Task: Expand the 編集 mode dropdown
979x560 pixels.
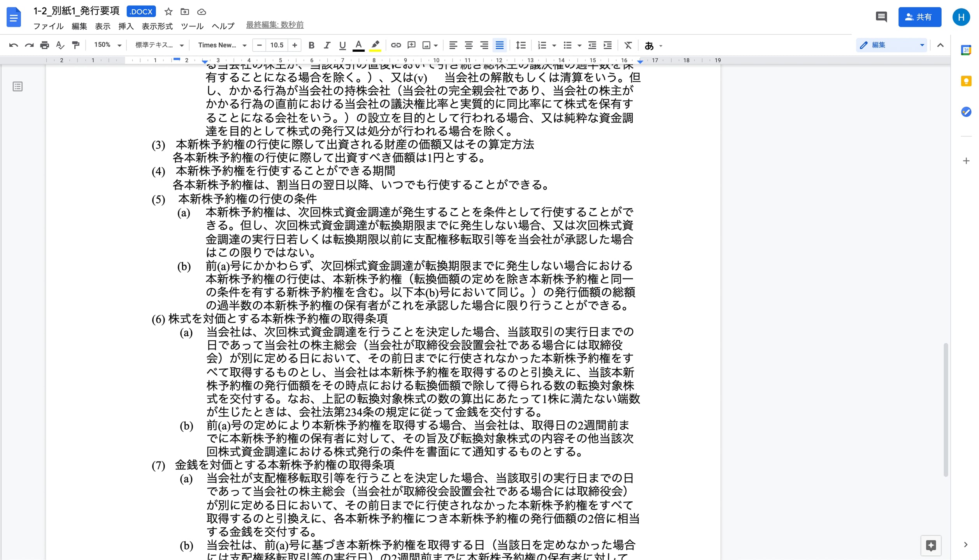Action: tap(891, 45)
